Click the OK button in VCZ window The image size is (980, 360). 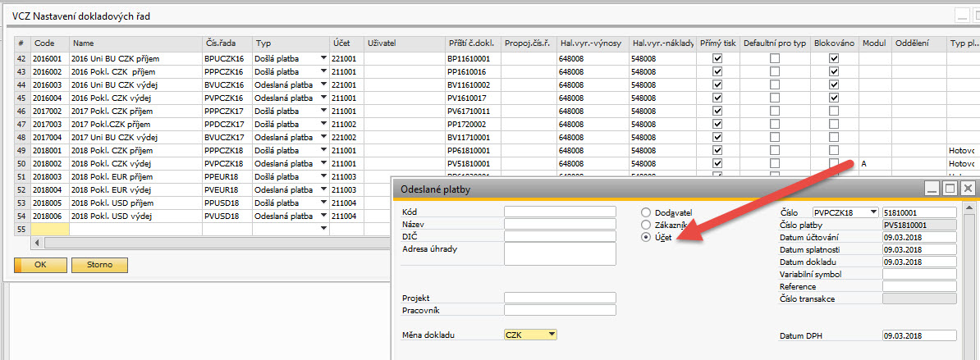pyautogui.click(x=40, y=265)
